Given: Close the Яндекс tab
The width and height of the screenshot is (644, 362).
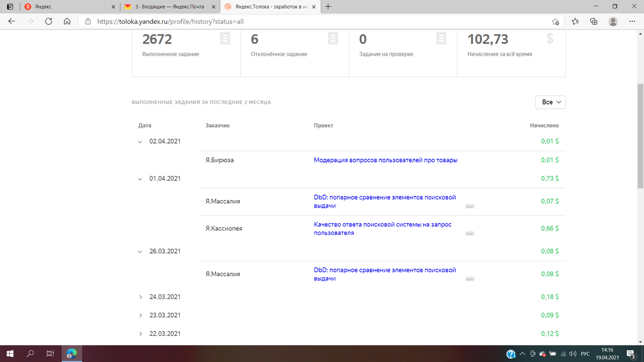Looking at the screenshot, I should 112,7.
